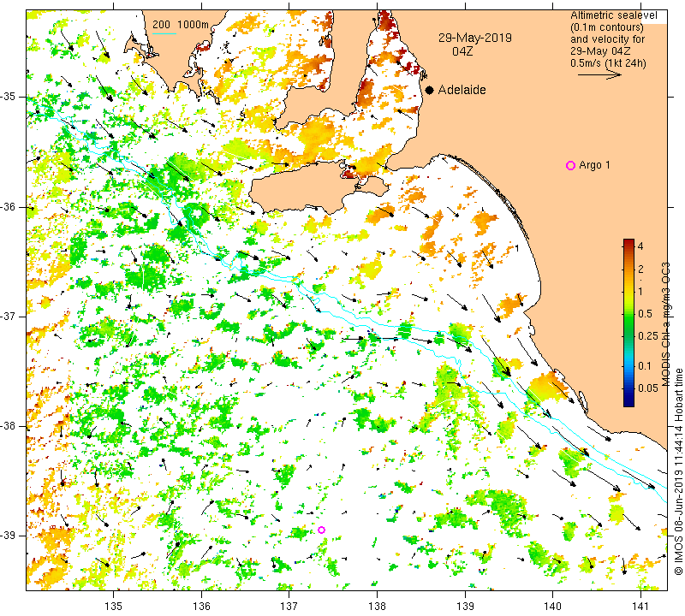Viewport: 685px width, 616px height.
Task: Click the -36 latitude axis label
Action: pos(9,206)
